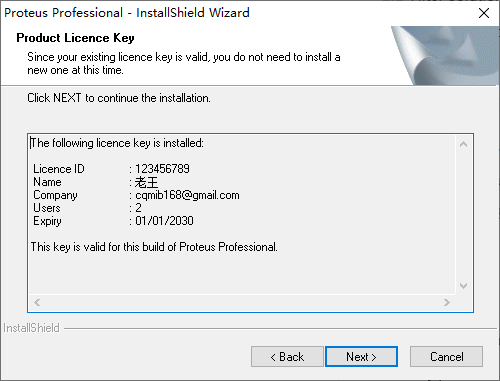Click the vertical scrollbar up arrow
The height and width of the screenshot is (381, 500).
coord(463,144)
